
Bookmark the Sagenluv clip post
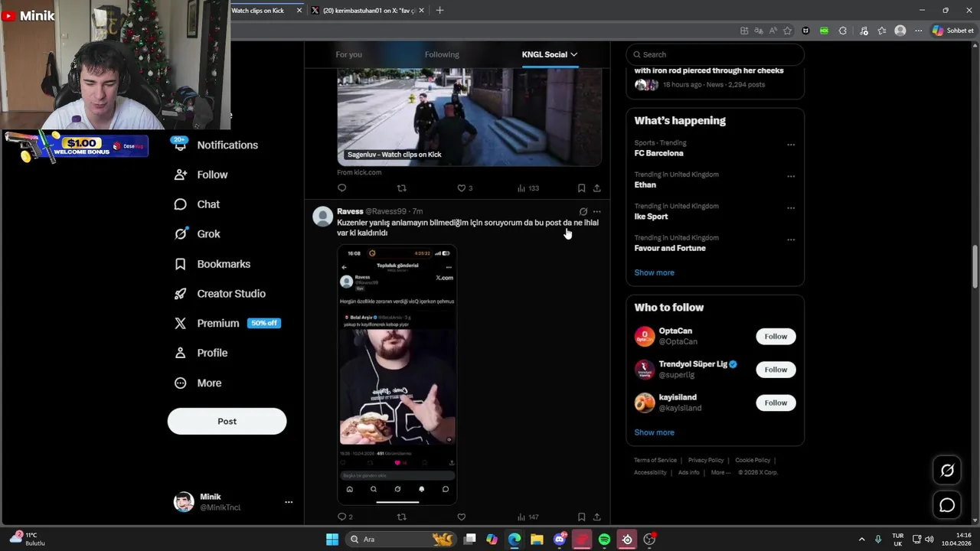(581, 188)
